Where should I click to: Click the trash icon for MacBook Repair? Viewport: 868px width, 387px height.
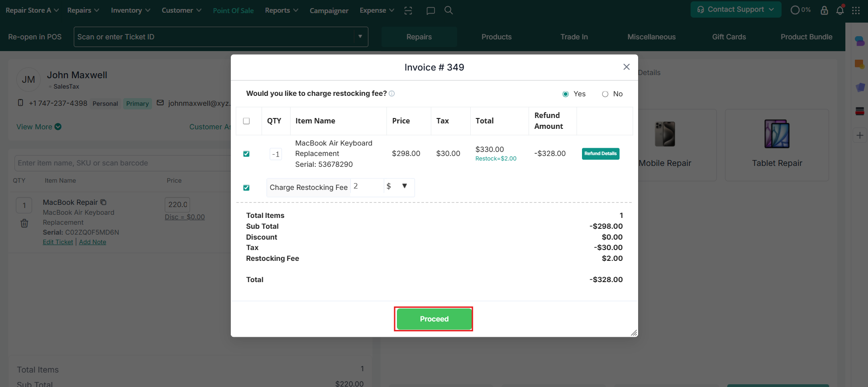pyautogui.click(x=24, y=223)
